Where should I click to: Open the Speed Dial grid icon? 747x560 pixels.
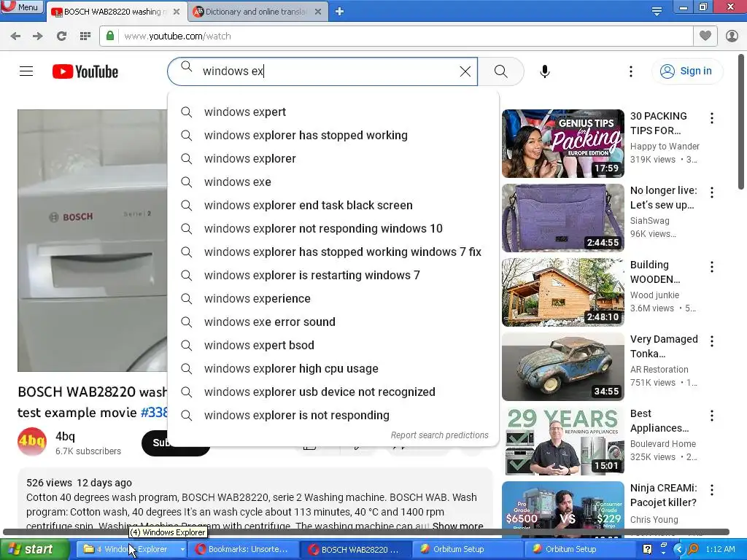tap(85, 36)
